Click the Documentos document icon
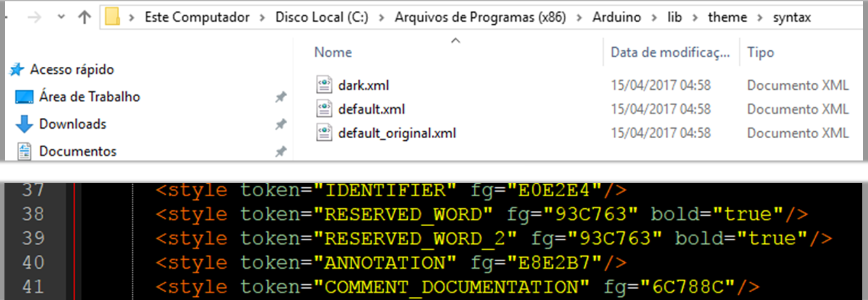The width and height of the screenshot is (868, 300). (24, 151)
